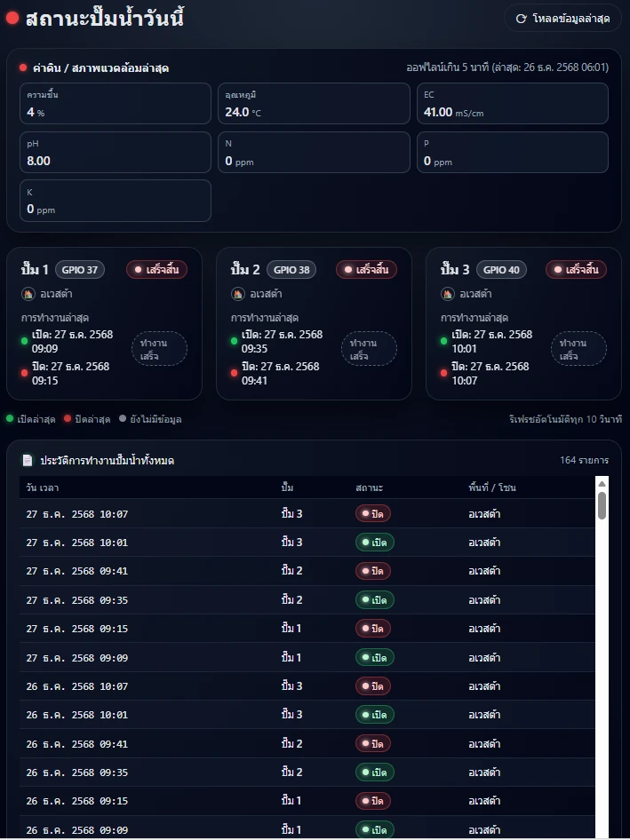Select the pH 8.00 sensor card
The width and height of the screenshot is (630, 840).
coord(116,153)
